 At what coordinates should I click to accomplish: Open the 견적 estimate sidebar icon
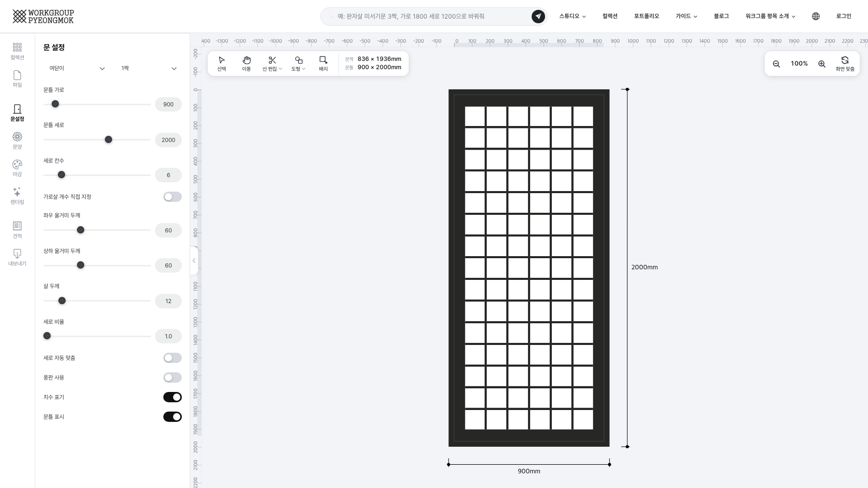pos(17,230)
